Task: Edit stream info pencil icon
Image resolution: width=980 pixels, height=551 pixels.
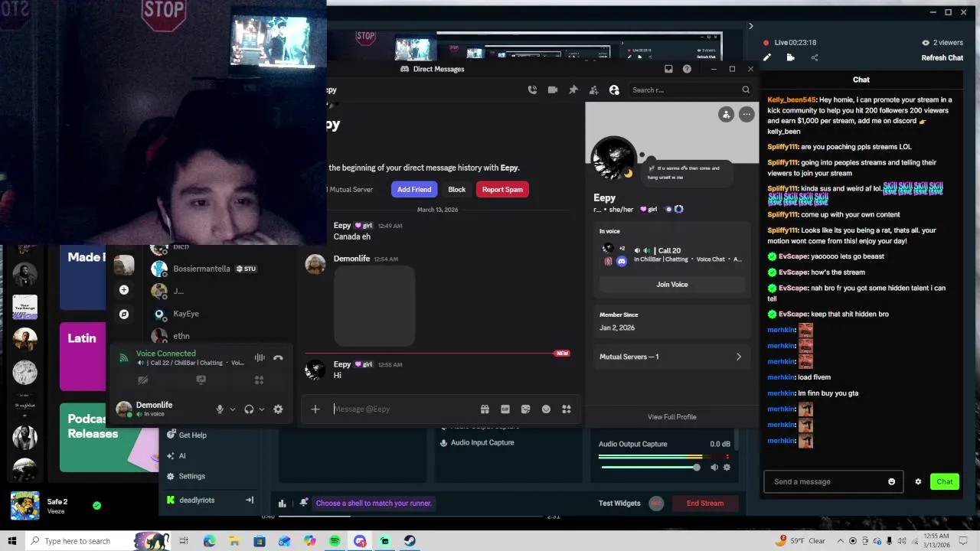Action: [767, 57]
